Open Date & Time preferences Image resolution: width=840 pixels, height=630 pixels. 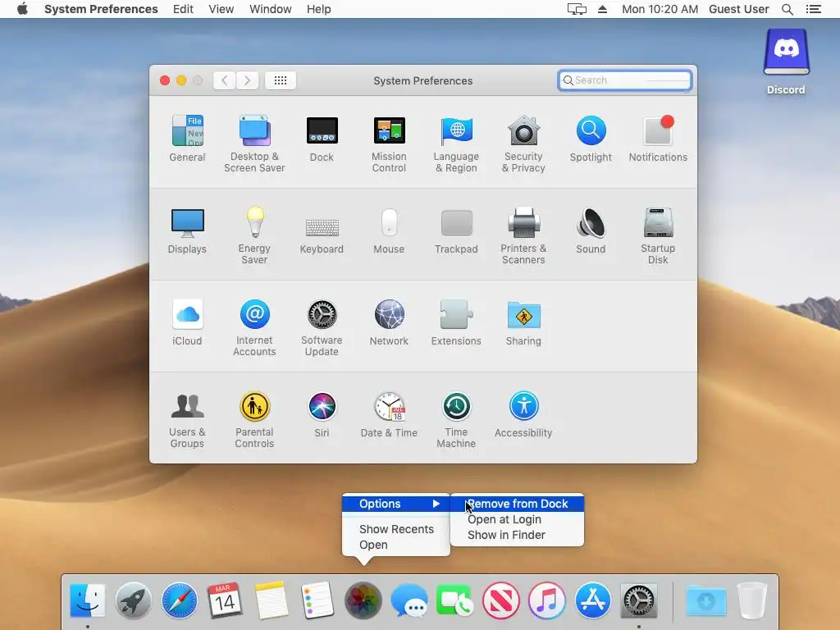pos(389,414)
